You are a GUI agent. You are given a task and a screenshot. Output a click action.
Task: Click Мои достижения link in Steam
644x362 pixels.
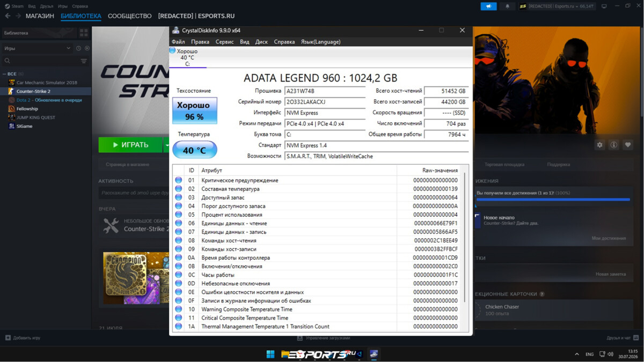pos(609,238)
